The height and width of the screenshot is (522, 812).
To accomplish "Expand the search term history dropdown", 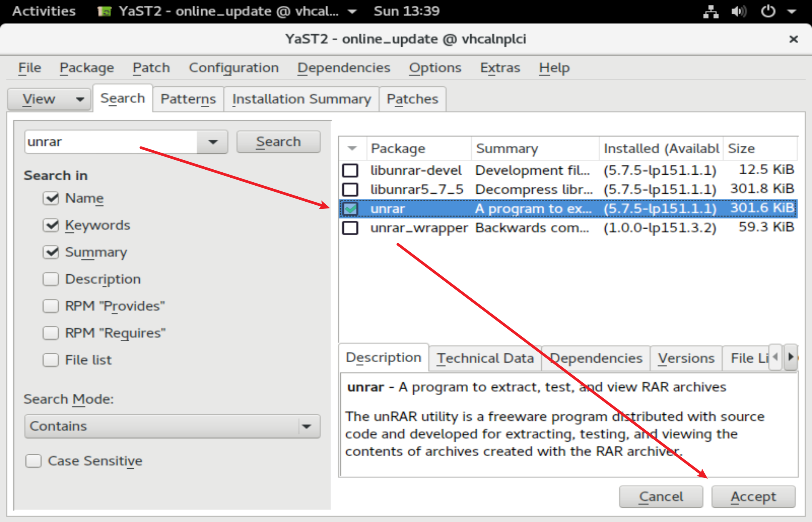I will 213,142.
